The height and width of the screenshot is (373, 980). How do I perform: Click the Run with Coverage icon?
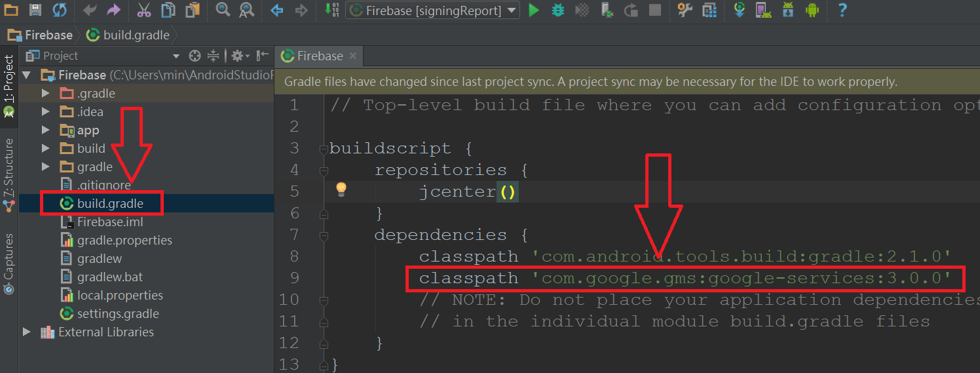pyautogui.click(x=582, y=10)
